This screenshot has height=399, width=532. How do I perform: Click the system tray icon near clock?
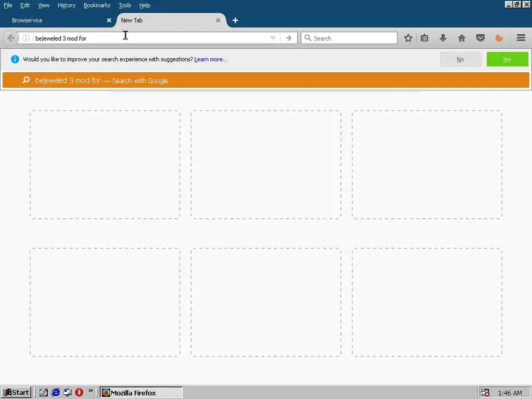pos(485,393)
